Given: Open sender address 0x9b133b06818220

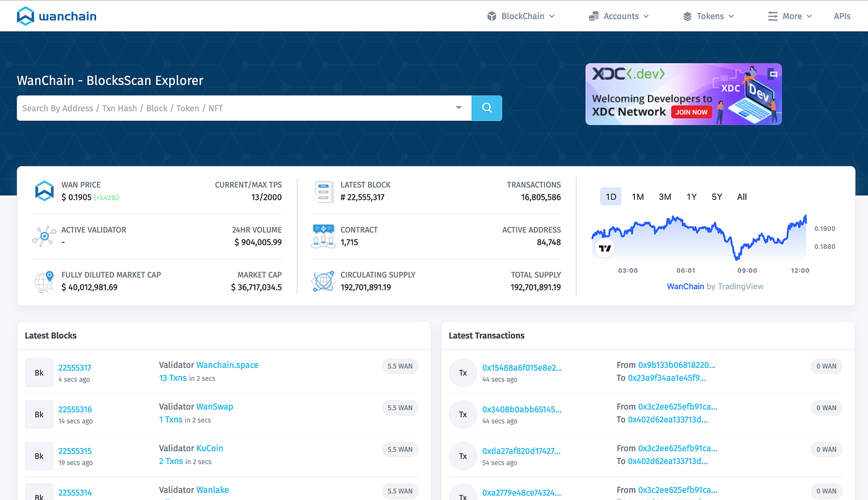Looking at the screenshot, I should (676, 365).
